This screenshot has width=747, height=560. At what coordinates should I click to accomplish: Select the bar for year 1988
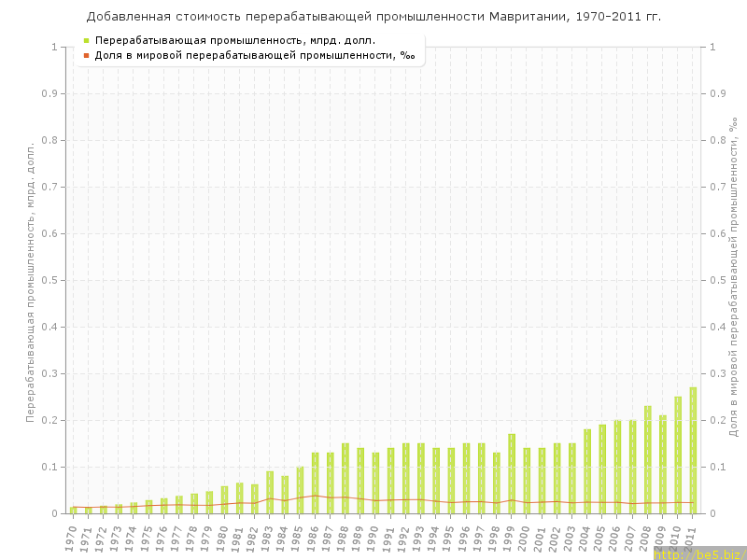[345, 478]
